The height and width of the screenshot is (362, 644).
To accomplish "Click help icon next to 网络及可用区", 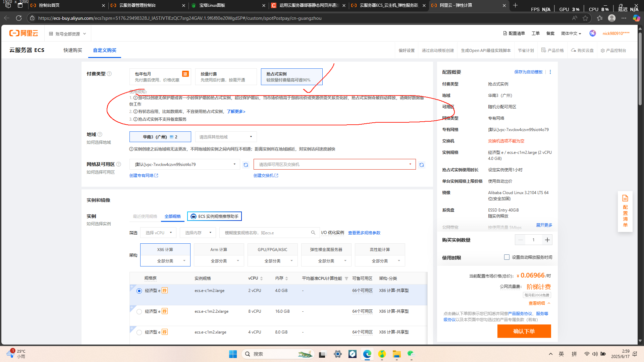I will [x=119, y=164].
